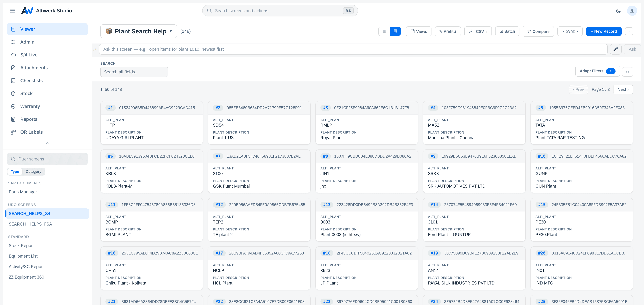Focus the Search screens and actions field
This screenshot has height=305, width=644.
[280, 11]
